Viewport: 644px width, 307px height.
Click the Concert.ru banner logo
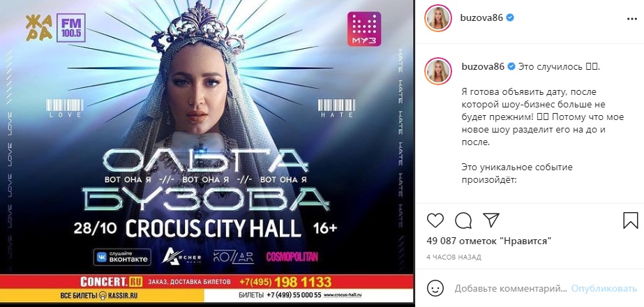pyautogui.click(x=111, y=282)
